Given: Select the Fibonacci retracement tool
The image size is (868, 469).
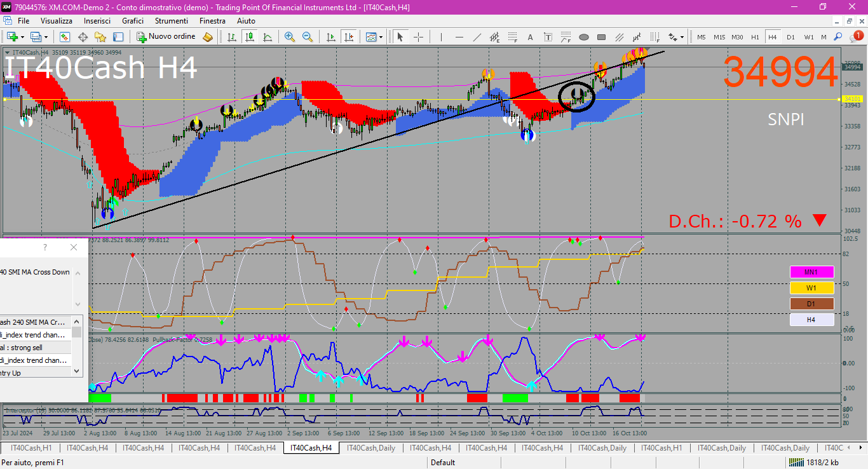Looking at the screenshot, I should click(x=512, y=37).
